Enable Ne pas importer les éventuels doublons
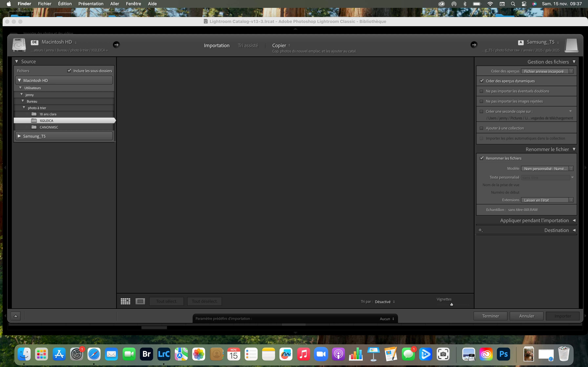This screenshot has height=367, width=588. click(x=481, y=91)
